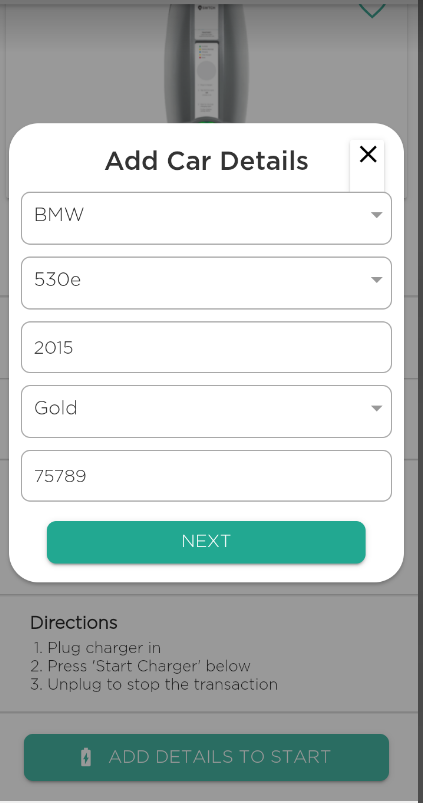Focus the field containing 75789
Screen dimensions: 423x803
tap(206, 476)
